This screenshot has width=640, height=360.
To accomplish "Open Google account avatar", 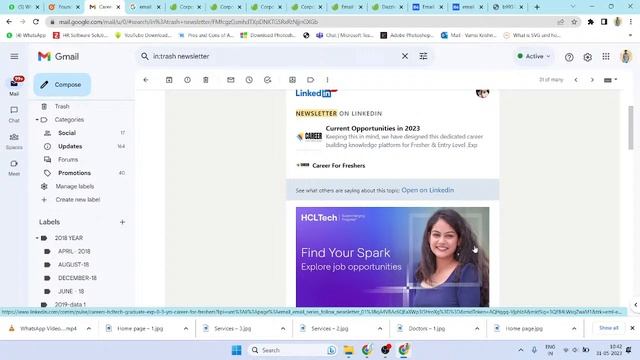I will pyautogui.click(x=626, y=56).
